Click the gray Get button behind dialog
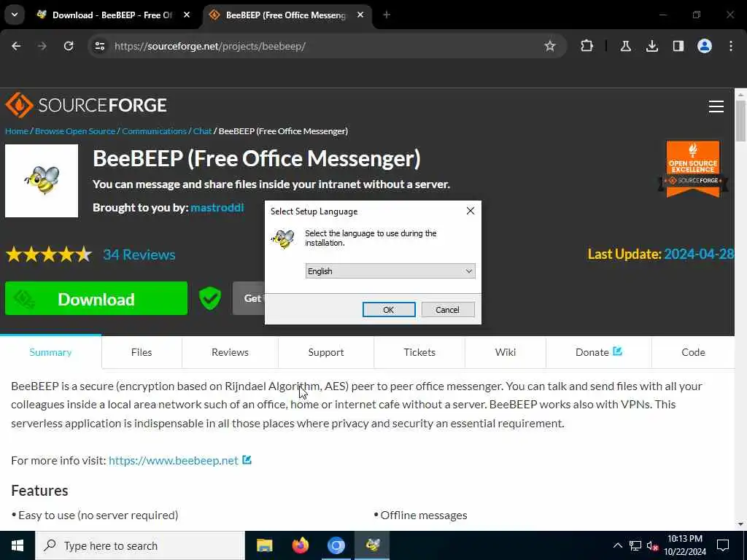The image size is (747, 560). pos(249,298)
